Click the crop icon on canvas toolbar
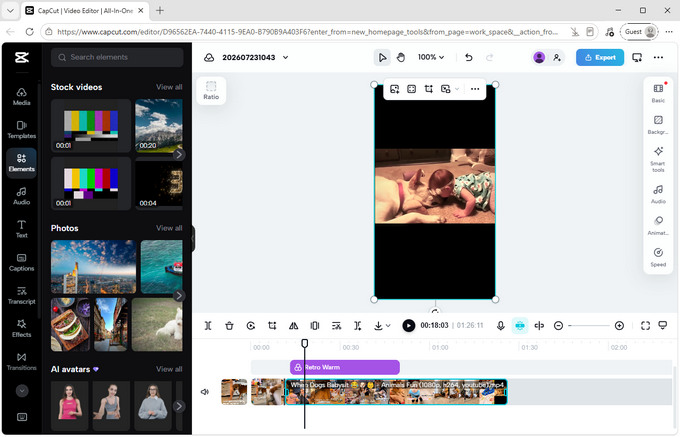680x437 pixels. click(428, 89)
